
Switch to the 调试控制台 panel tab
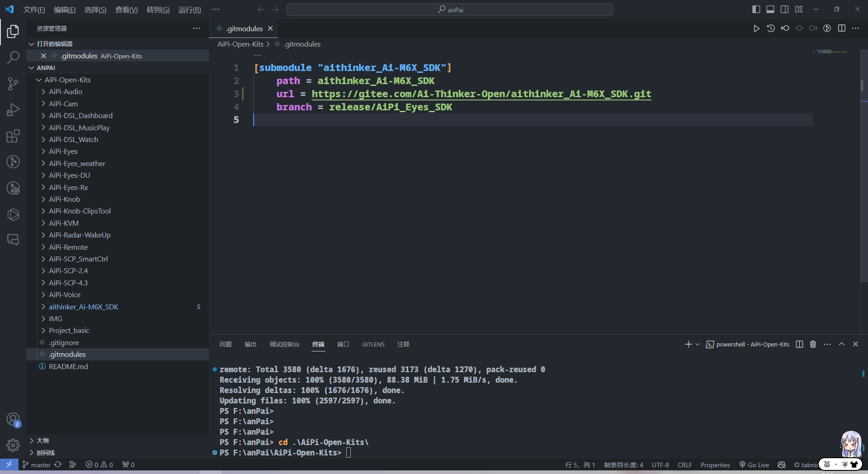coord(284,344)
